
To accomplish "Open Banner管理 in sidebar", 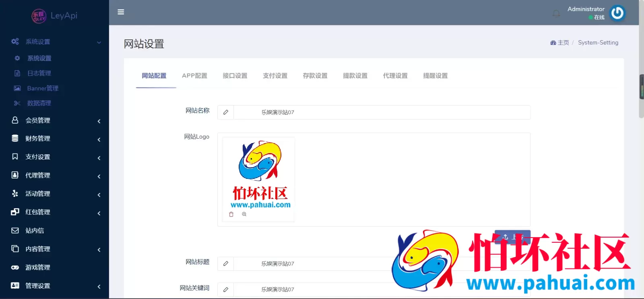I will tap(43, 88).
